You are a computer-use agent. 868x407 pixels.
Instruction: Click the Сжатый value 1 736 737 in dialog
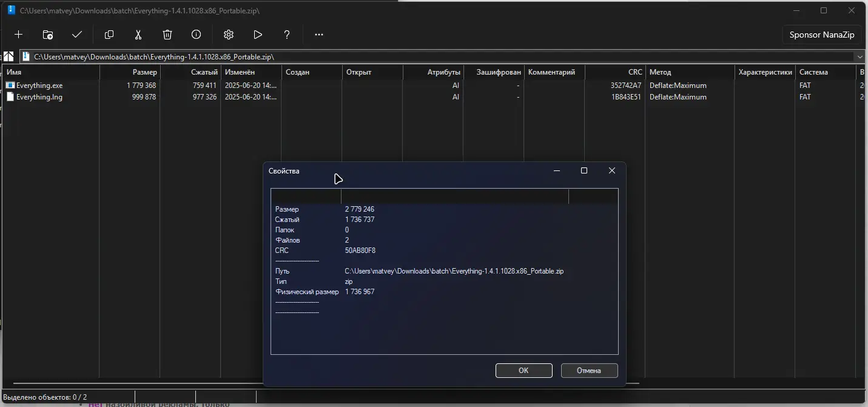(x=360, y=220)
